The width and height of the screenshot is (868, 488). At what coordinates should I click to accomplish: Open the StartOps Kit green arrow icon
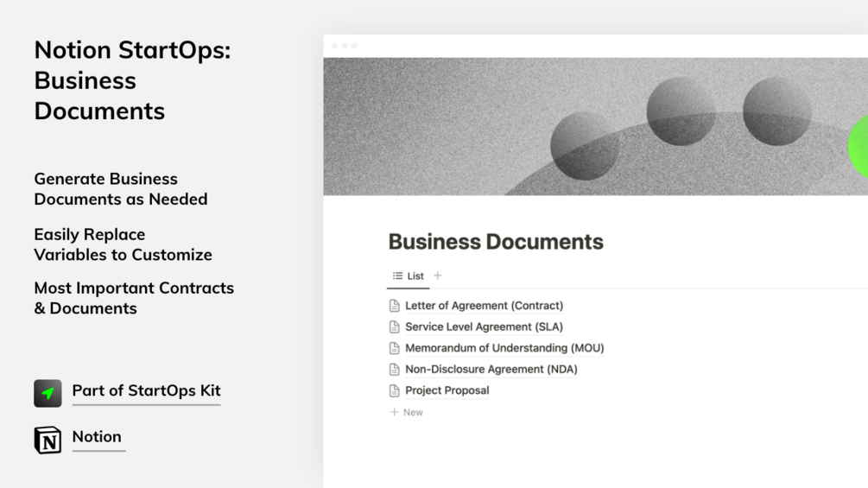[x=48, y=393]
